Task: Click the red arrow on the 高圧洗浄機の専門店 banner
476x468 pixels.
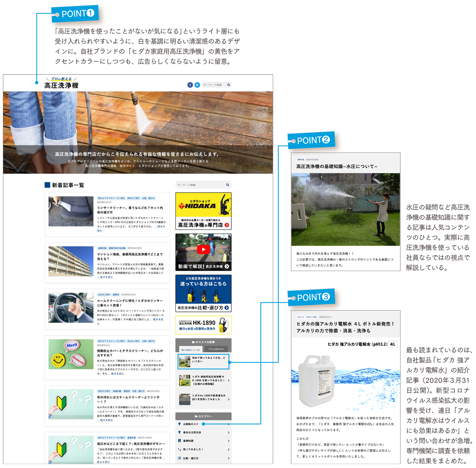Action: pyautogui.click(x=227, y=225)
